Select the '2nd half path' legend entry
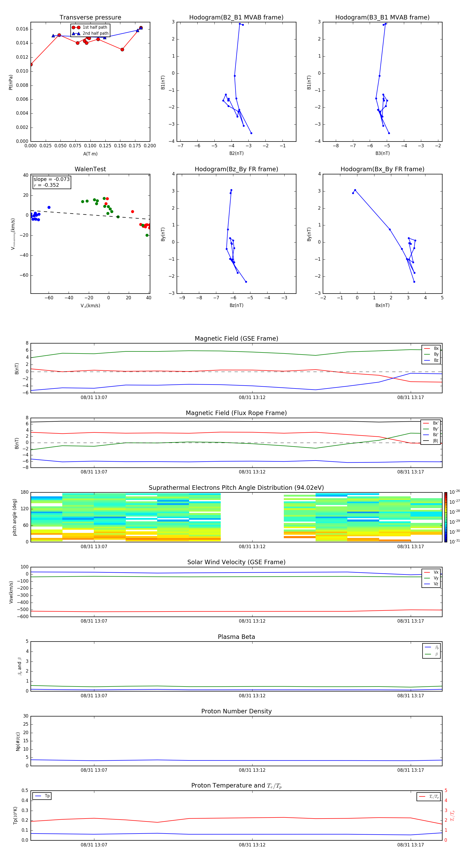 90,33
